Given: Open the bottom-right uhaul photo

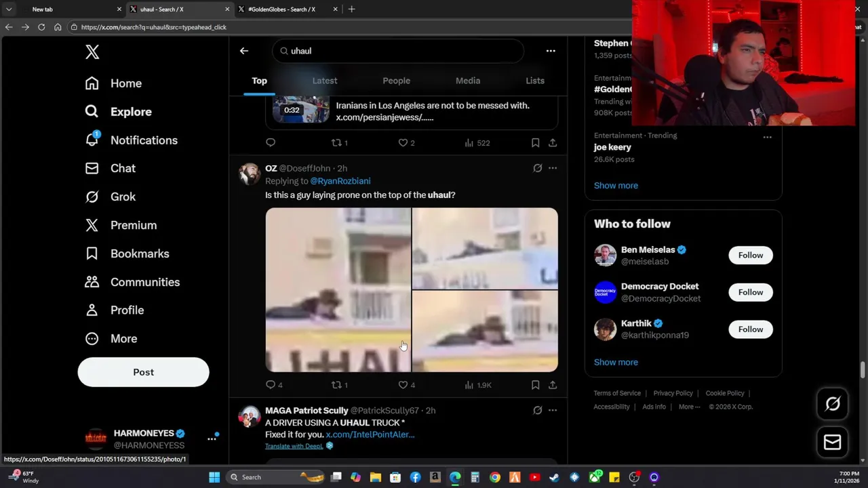Looking at the screenshot, I should (485, 331).
